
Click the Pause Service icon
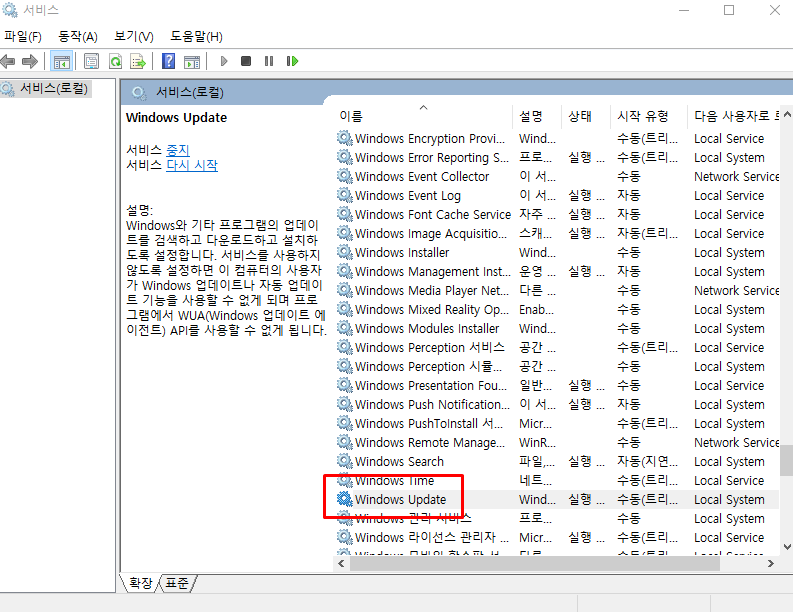pyautogui.click(x=269, y=61)
